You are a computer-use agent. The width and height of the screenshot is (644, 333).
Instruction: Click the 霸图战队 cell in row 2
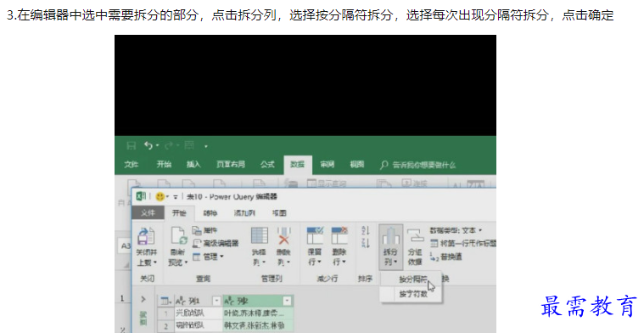coord(198,325)
